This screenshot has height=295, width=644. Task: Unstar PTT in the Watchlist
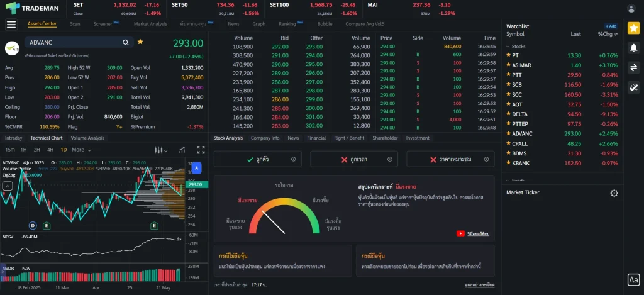508,75
